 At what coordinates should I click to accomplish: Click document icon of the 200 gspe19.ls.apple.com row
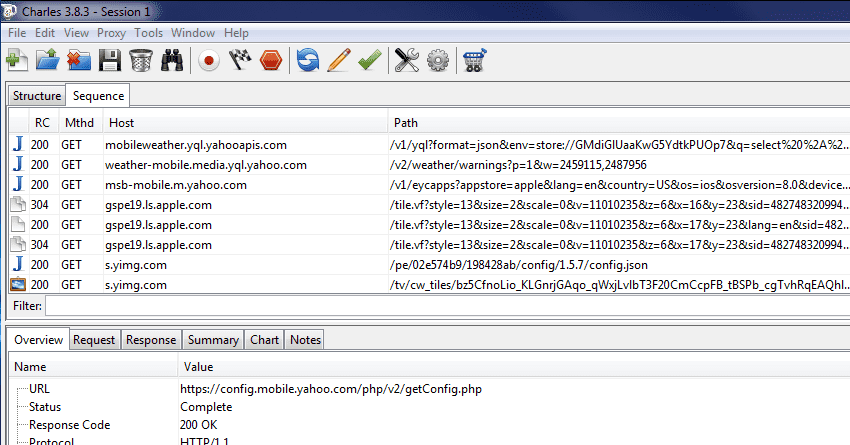[x=18, y=224]
